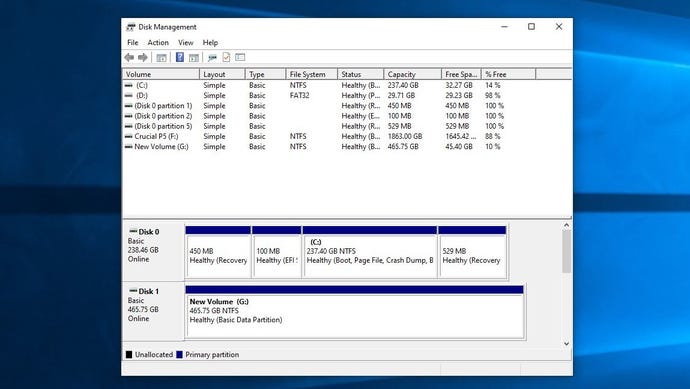This screenshot has height=389, width=690.
Task: Click drive icon of Disk 0 partition 2
Action: pyautogui.click(x=128, y=116)
